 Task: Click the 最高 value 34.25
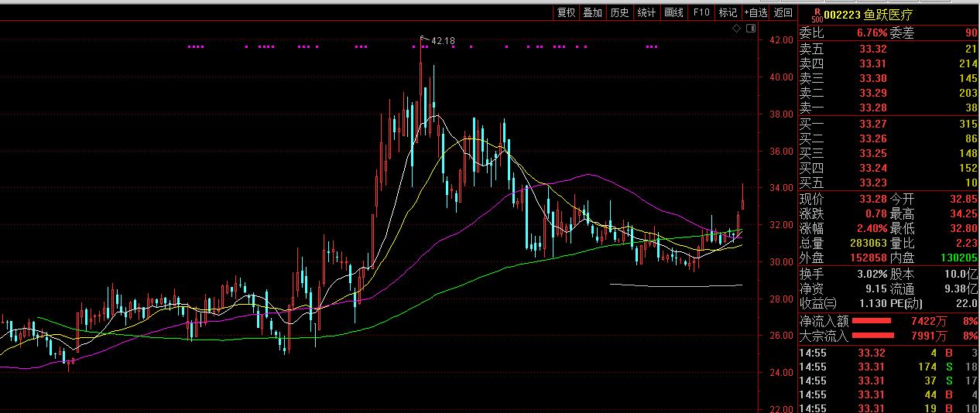(964, 213)
